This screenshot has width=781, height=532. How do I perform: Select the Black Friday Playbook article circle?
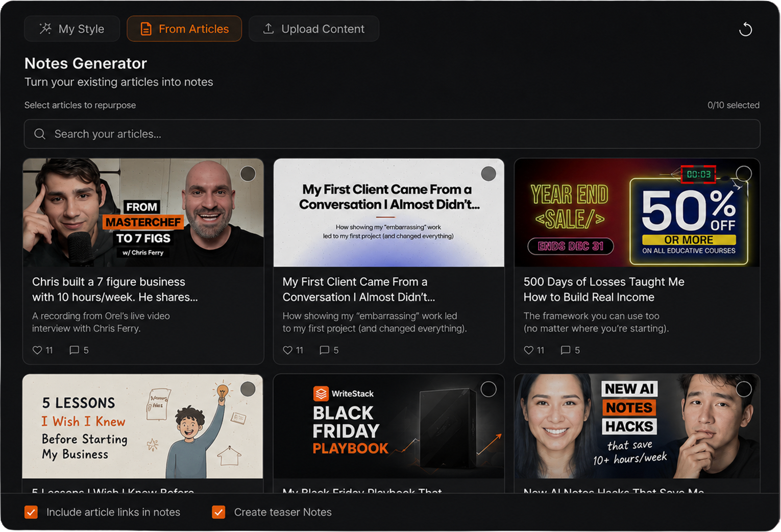pyautogui.click(x=489, y=389)
